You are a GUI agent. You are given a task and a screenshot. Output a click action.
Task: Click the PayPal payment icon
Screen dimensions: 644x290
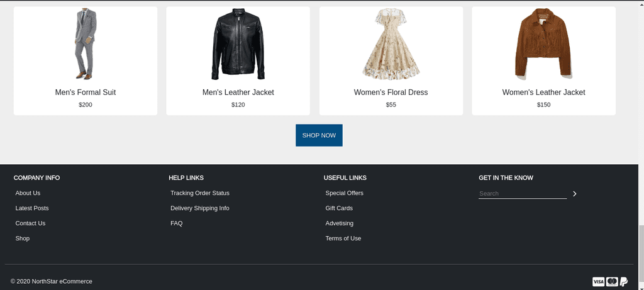(x=624, y=281)
